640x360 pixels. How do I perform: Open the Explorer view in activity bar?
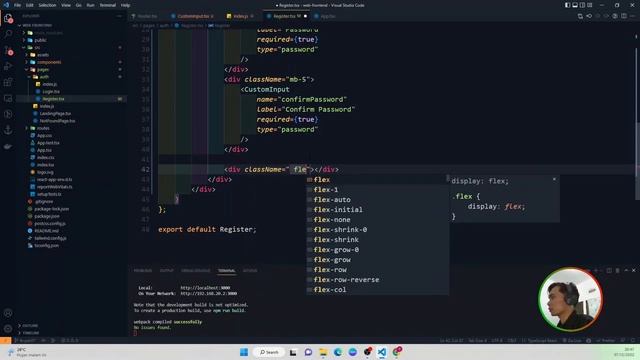tap(8, 18)
